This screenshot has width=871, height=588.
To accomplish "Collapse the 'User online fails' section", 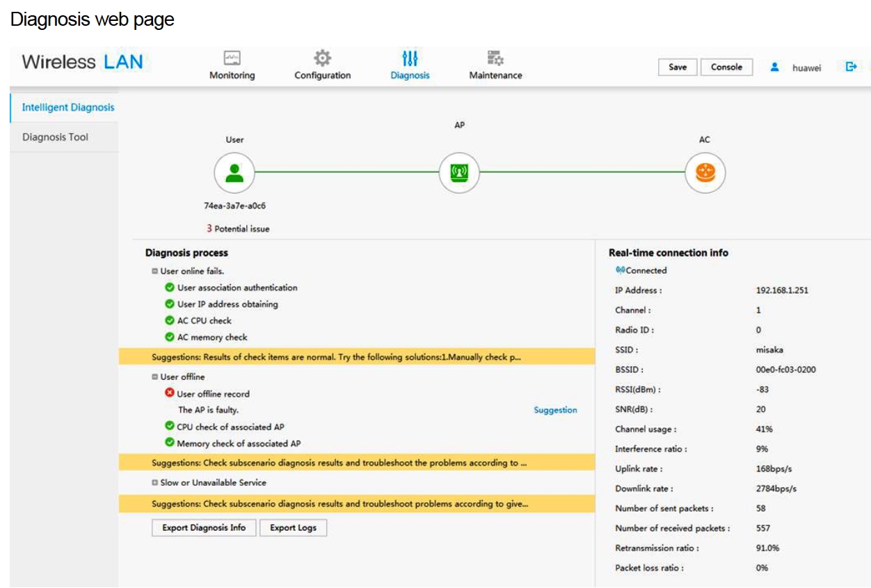I will (154, 271).
